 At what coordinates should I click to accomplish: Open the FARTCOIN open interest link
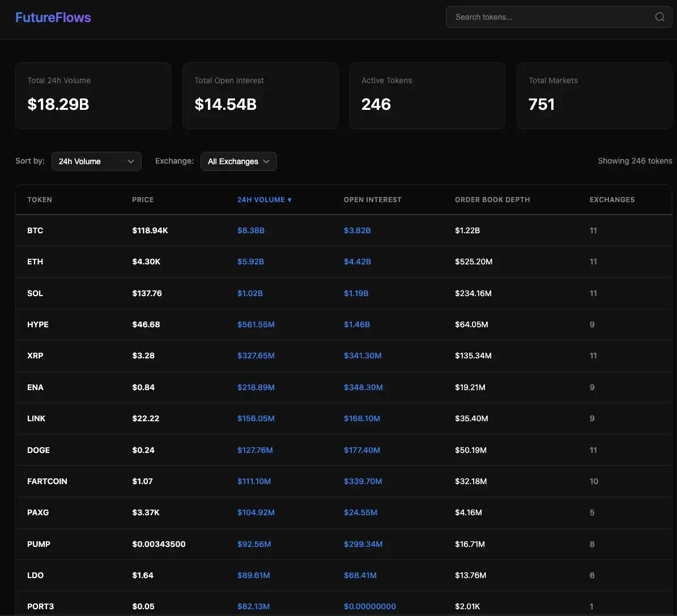coord(363,481)
